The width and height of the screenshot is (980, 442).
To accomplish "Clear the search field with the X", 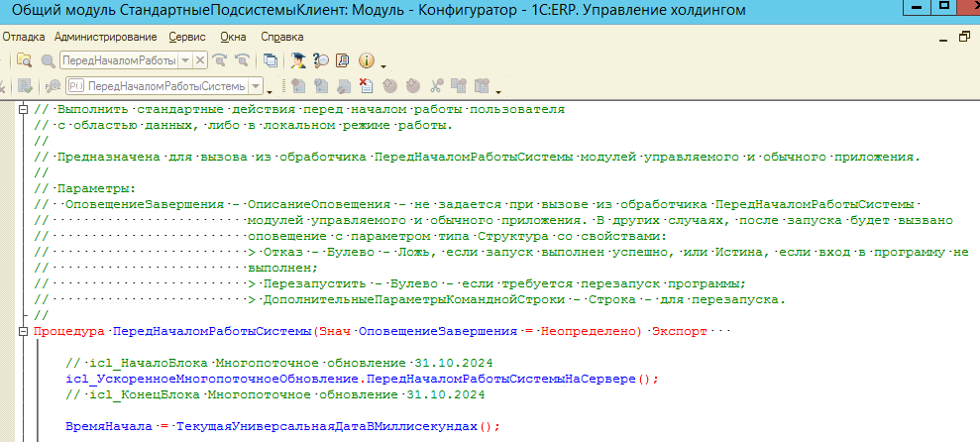I will click(200, 60).
